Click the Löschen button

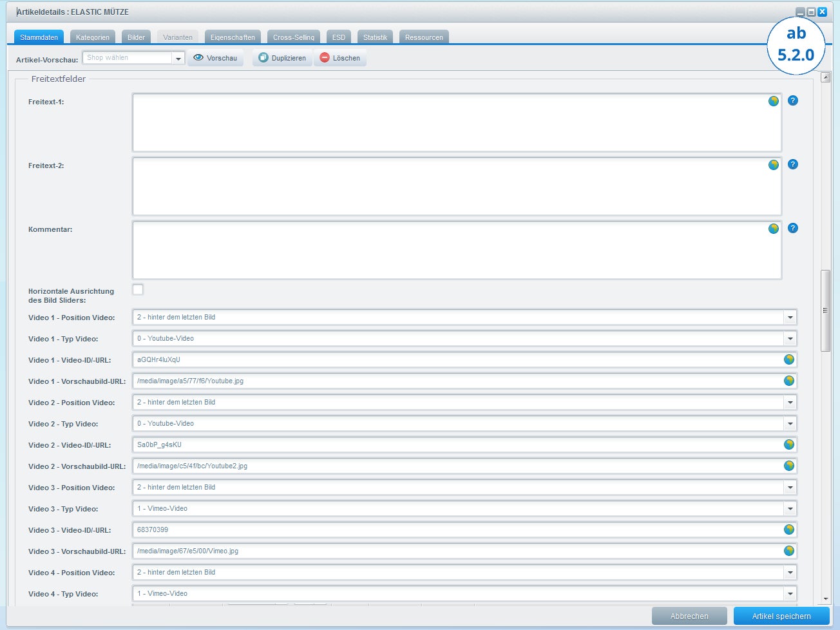tap(340, 58)
